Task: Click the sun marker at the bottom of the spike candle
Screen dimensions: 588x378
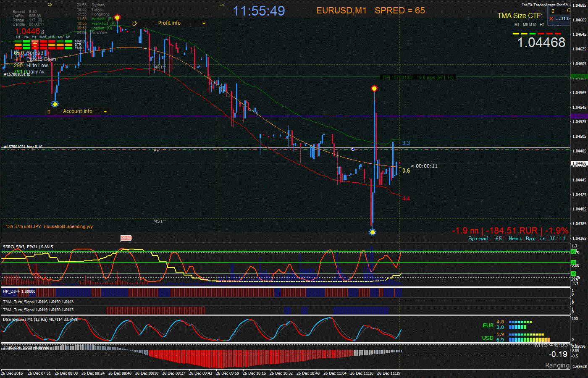Action: pyautogui.click(x=372, y=232)
